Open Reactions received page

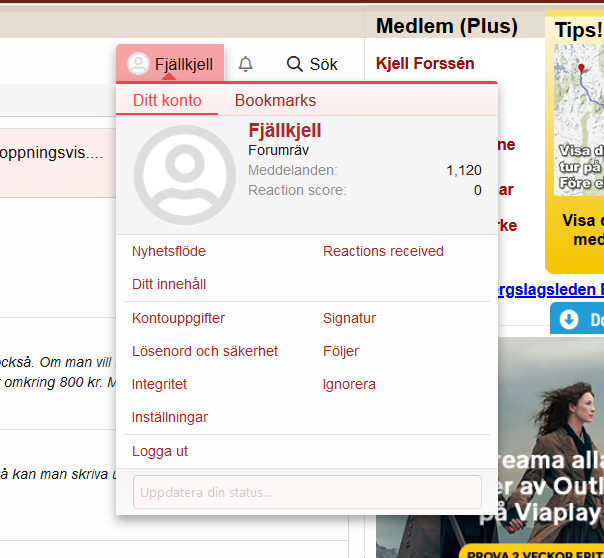(x=383, y=251)
